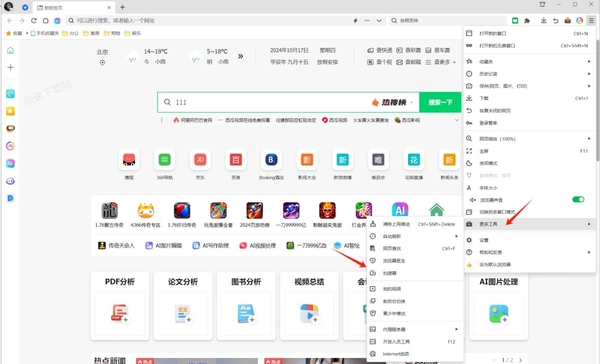Click the 查邮箱 quick link
This screenshot has width=600, height=364.
tap(409, 62)
